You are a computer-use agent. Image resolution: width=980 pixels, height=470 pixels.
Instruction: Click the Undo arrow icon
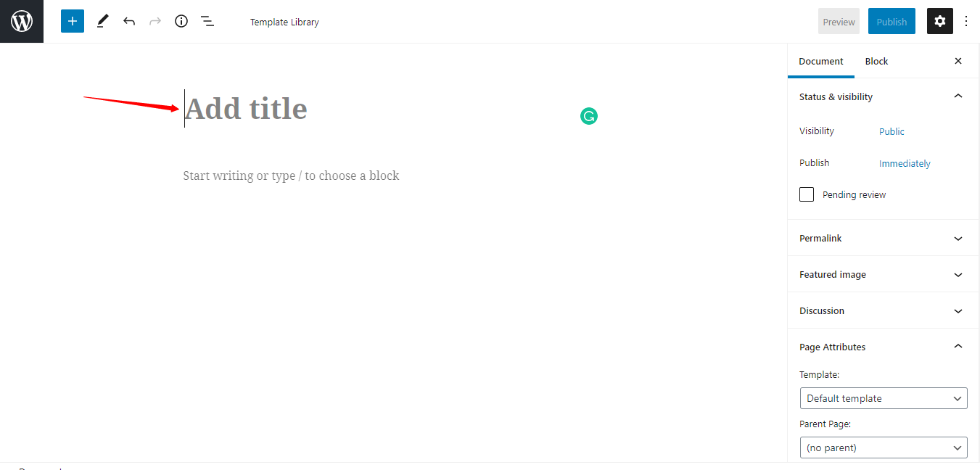(x=129, y=21)
